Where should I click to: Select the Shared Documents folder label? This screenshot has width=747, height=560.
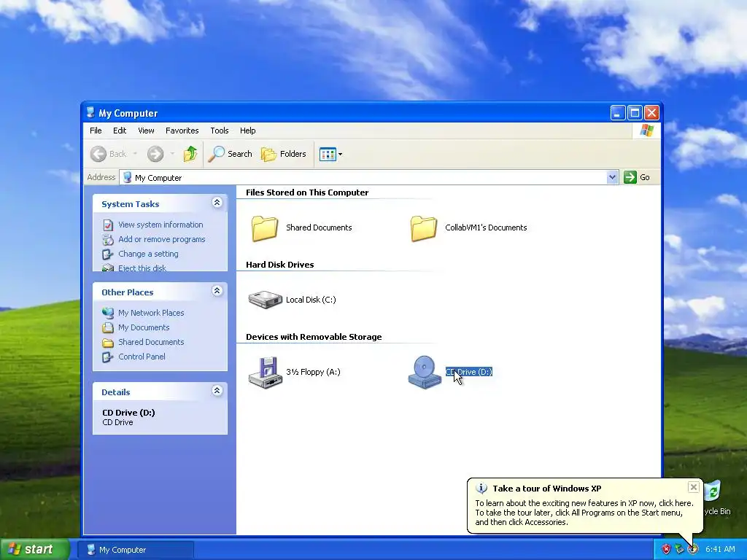click(x=319, y=228)
